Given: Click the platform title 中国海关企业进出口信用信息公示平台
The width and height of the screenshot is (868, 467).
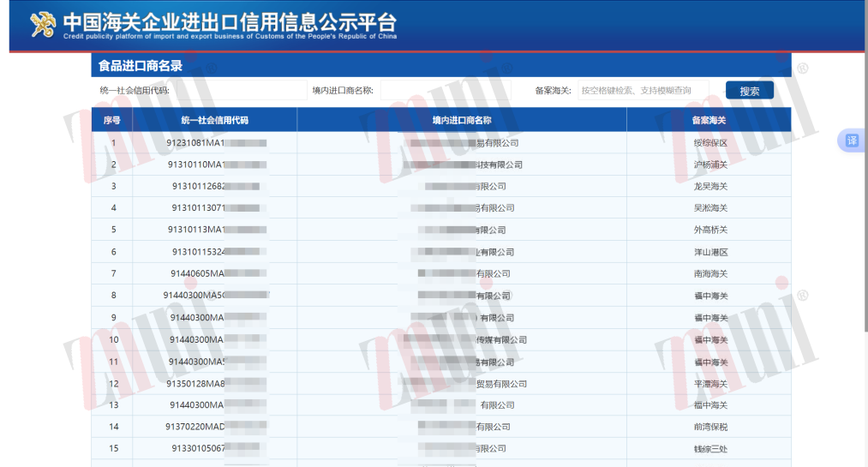Looking at the screenshot, I should coord(230,22).
